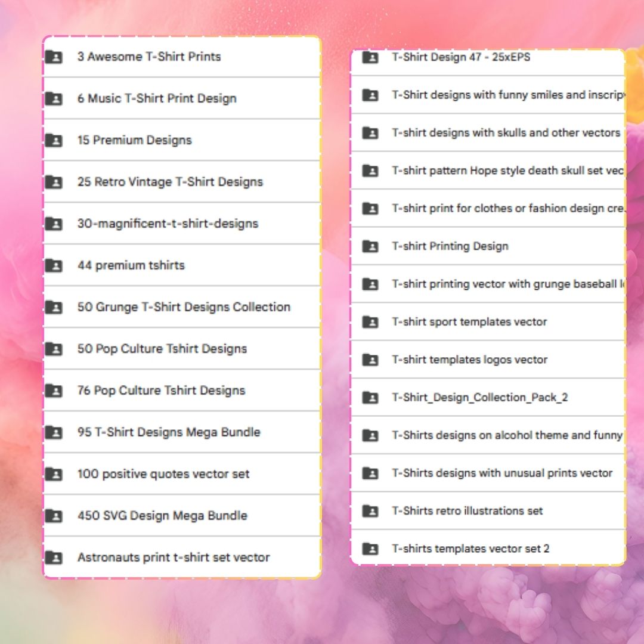Screen dimensions: 644x644
Task: Click folder icon beside T-shirt Printing Design
Action: point(370,246)
